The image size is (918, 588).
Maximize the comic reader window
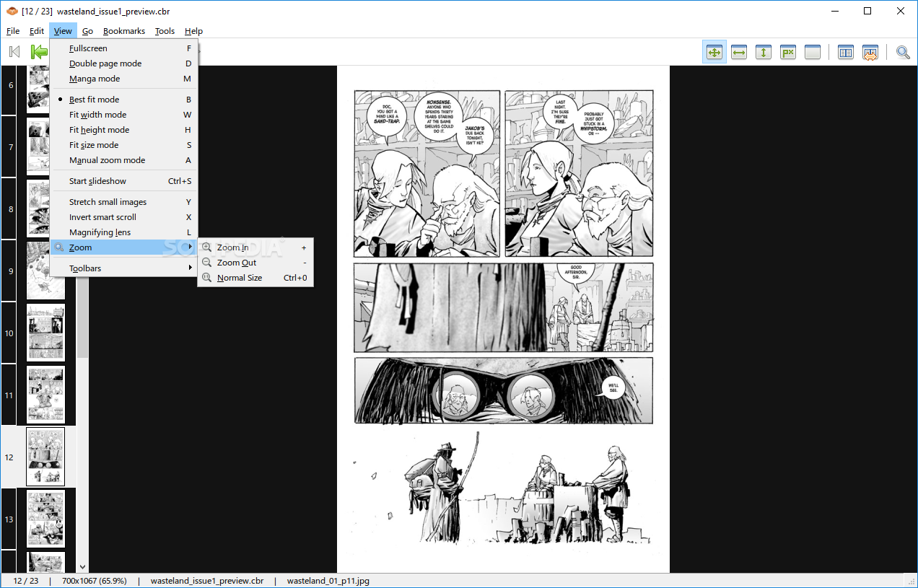pyautogui.click(x=867, y=11)
